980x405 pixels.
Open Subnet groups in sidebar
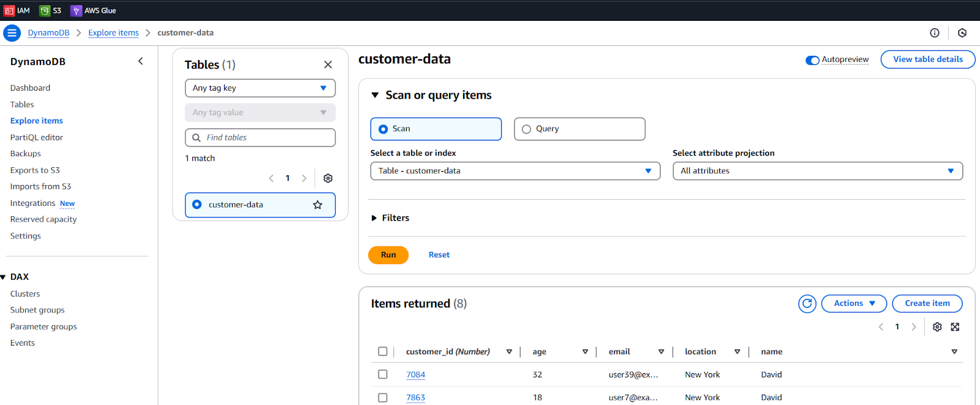point(37,310)
